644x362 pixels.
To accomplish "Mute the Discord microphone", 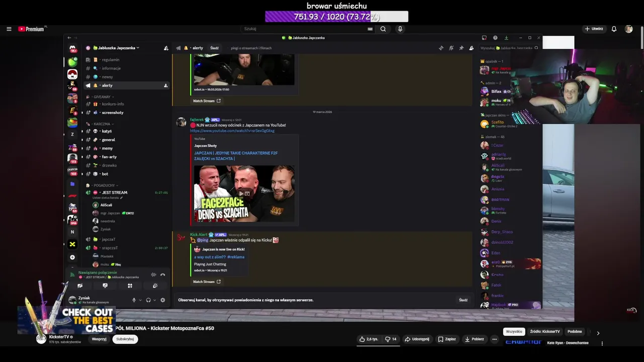I will (x=134, y=300).
